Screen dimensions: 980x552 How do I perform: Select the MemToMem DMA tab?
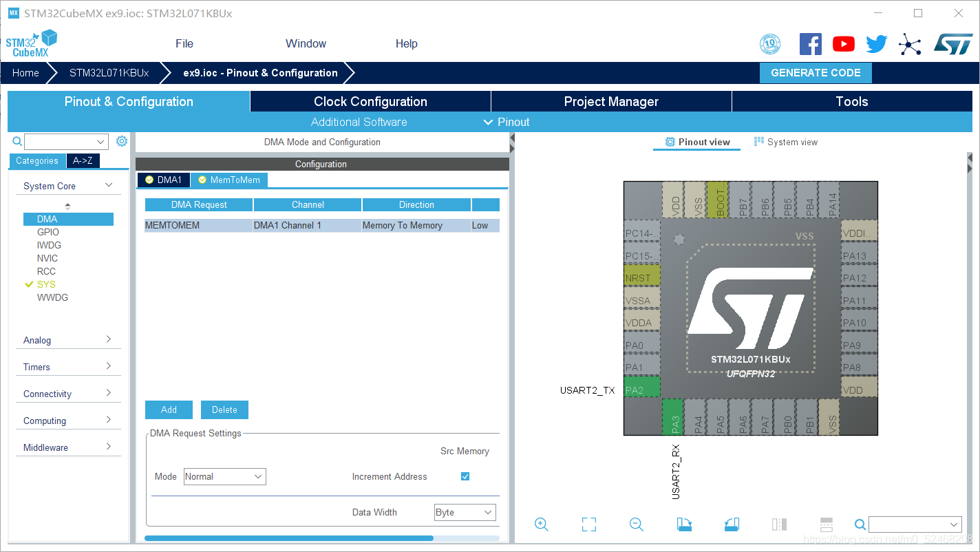coord(229,180)
